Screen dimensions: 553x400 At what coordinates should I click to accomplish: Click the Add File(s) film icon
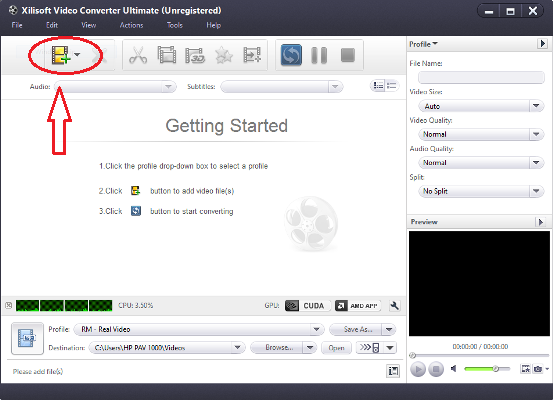coord(60,55)
